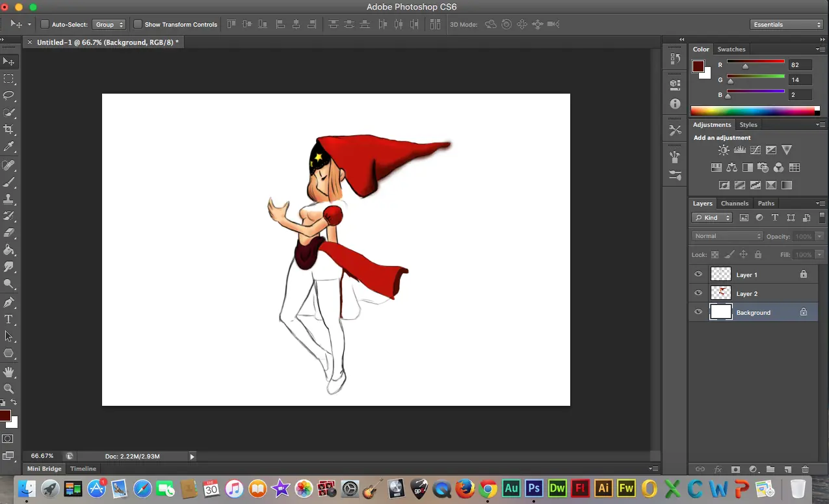The width and height of the screenshot is (829, 504).
Task: Toggle lock position icon
Action: (743, 255)
